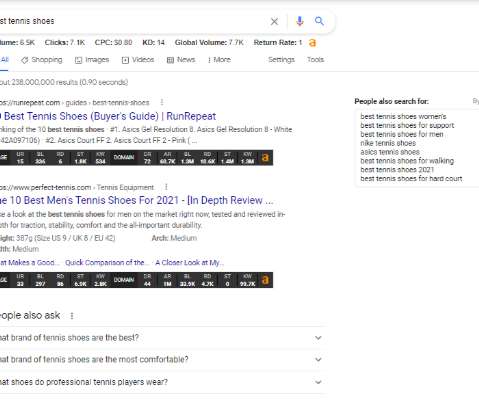Click the blue magnifier search icon

point(319,21)
